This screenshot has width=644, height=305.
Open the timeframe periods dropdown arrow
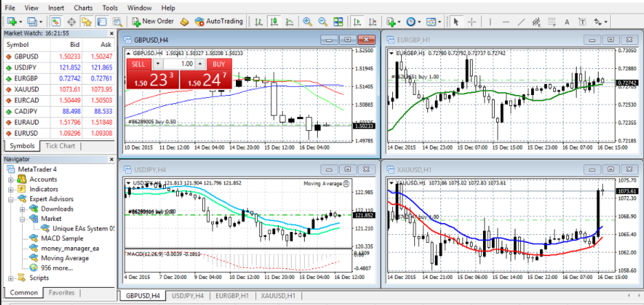pyautogui.click(x=419, y=22)
